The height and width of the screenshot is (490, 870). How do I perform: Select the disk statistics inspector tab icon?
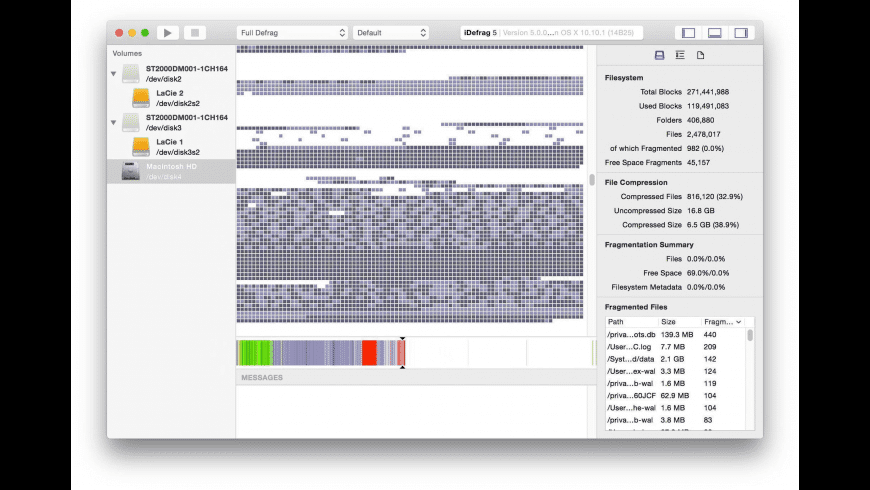pos(659,55)
